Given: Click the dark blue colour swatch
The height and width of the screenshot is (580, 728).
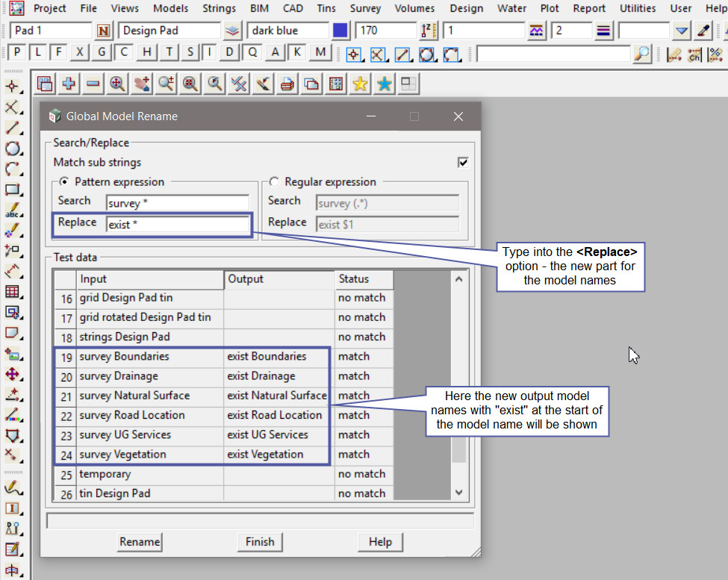Looking at the screenshot, I should [x=340, y=31].
